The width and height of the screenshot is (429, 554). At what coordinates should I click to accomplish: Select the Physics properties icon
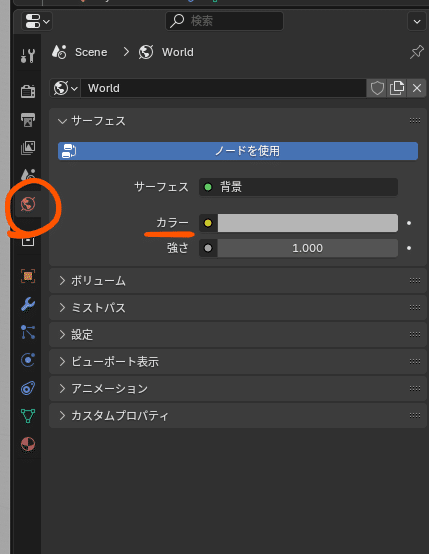pyautogui.click(x=28, y=360)
